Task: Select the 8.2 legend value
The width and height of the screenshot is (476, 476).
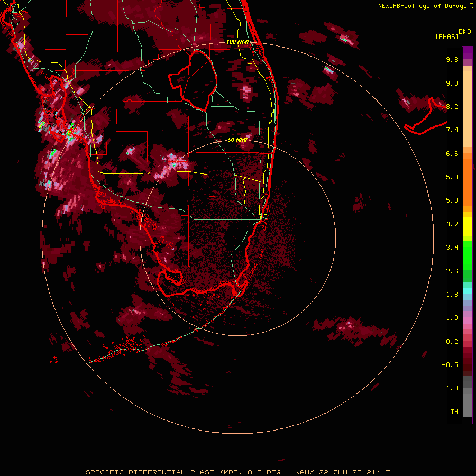Action: 452,106
